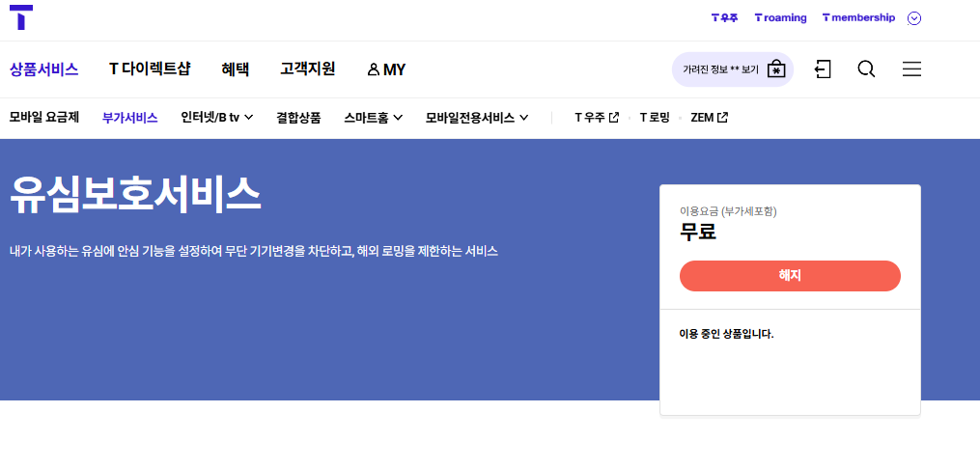980x468 pixels.
Task: Click the lock bag icon in 가려진 정보 button
Action: (775, 69)
